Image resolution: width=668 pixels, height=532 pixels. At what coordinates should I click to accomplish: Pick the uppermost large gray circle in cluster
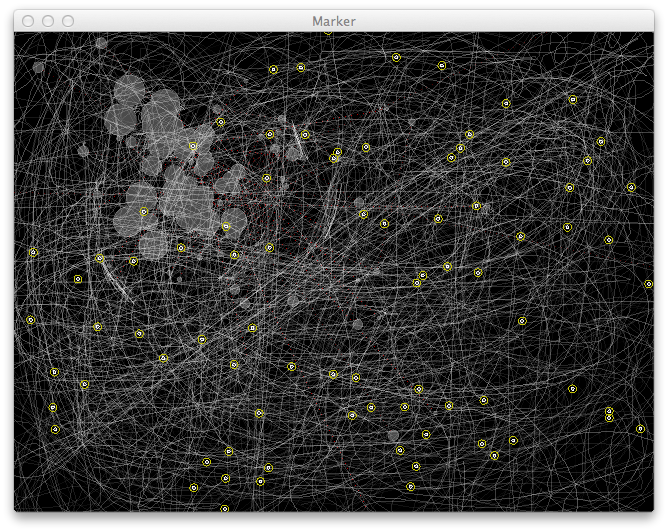click(x=129, y=90)
